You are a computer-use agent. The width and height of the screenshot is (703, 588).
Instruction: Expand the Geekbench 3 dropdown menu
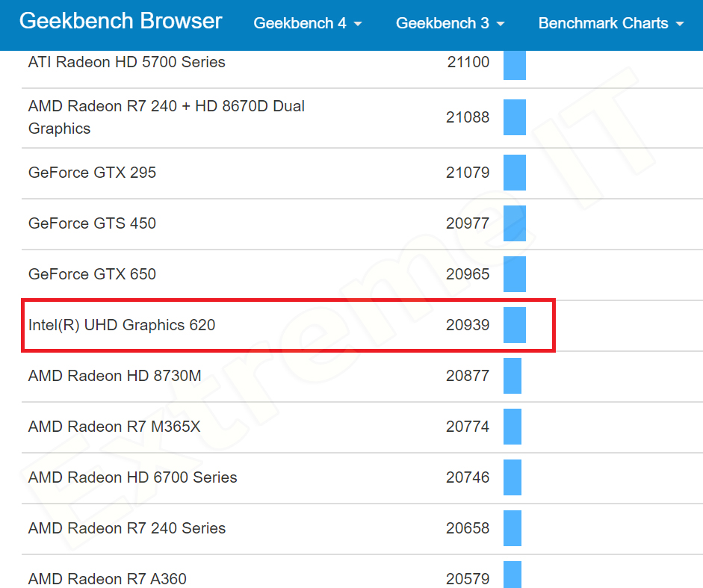click(x=450, y=23)
